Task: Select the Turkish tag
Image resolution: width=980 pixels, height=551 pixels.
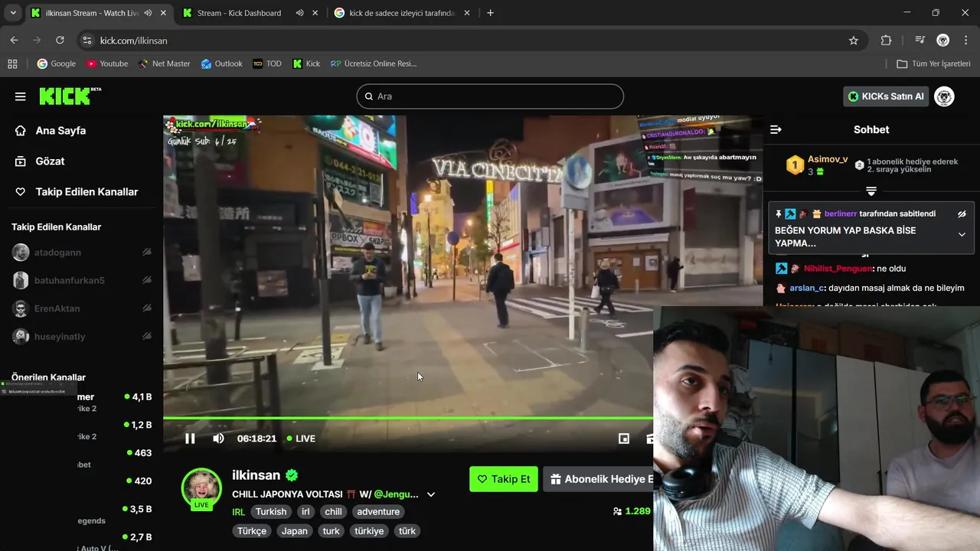Action: click(x=271, y=512)
